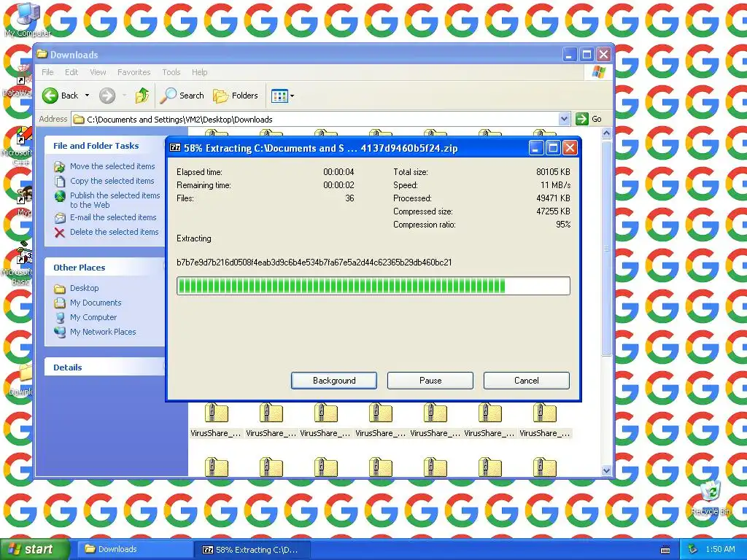Switch to Downloads taskbar button

point(135,549)
